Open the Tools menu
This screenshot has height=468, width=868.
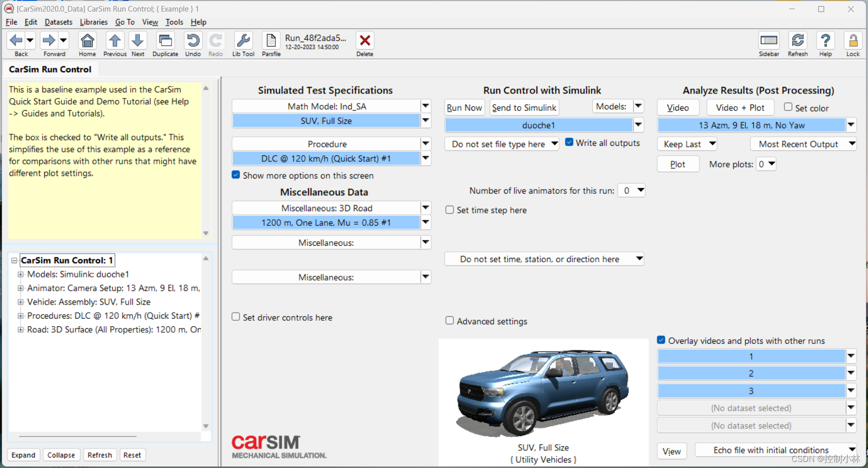[174, 22]
